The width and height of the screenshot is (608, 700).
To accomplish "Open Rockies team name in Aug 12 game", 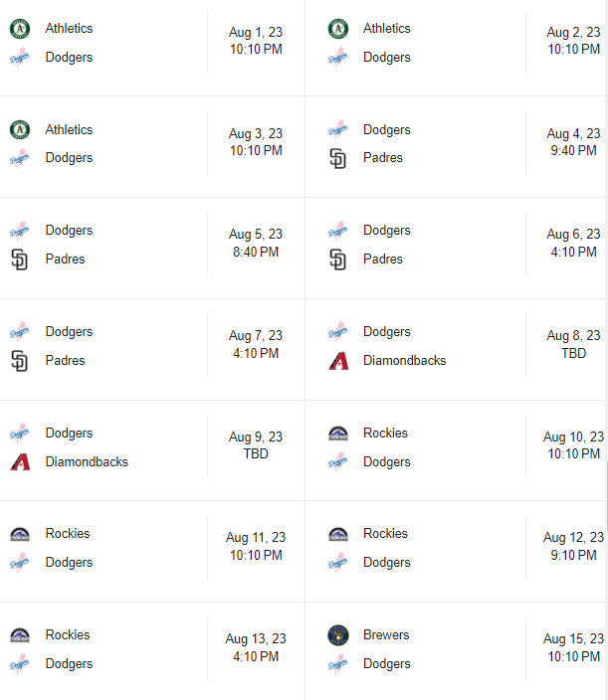I will [x=385, y=534].
